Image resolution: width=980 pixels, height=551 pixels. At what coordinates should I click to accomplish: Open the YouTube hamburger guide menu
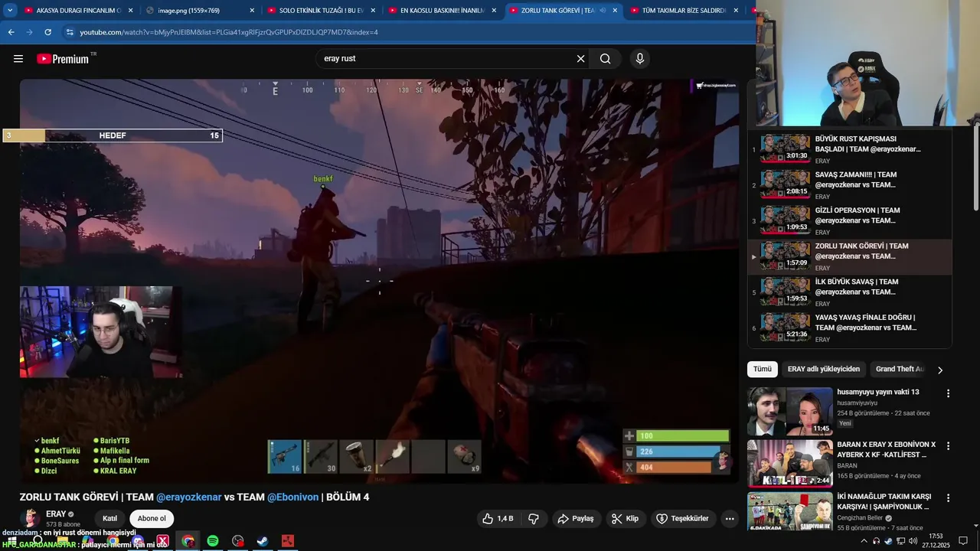pyautogui.click(x=18, y=59)
